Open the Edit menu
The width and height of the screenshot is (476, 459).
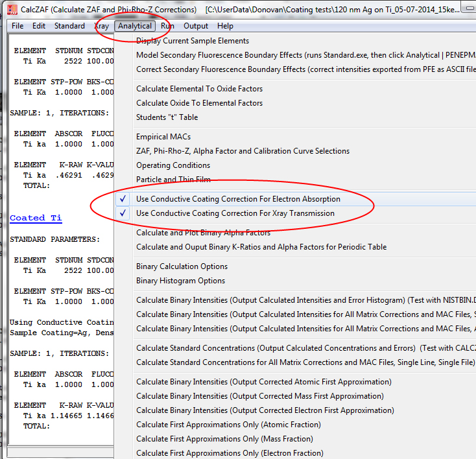tap(39, 26)
